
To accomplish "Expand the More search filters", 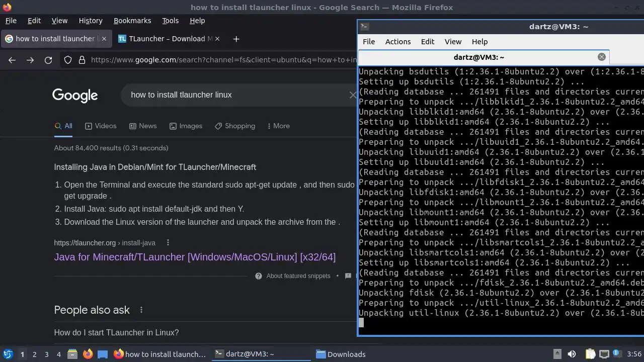I will (278, 126).
